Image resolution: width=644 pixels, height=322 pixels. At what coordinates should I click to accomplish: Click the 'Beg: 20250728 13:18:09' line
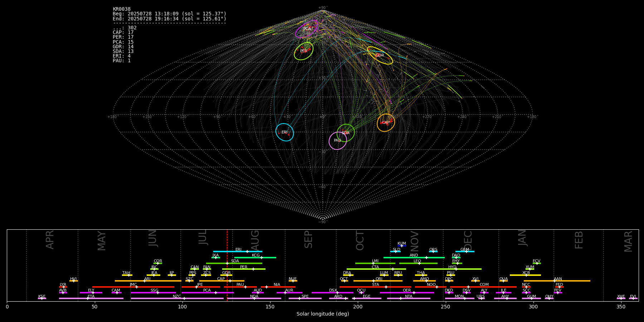pos(170,14)
